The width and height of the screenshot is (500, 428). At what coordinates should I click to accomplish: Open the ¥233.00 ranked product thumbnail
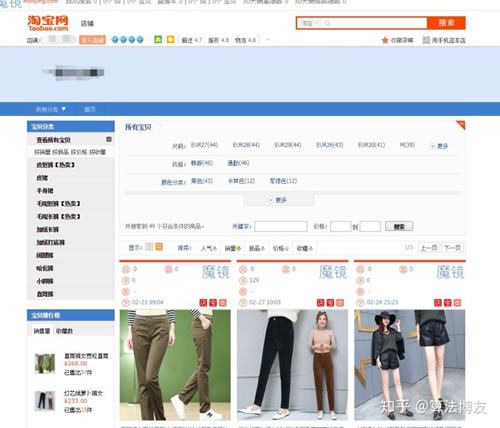(45, 400)
